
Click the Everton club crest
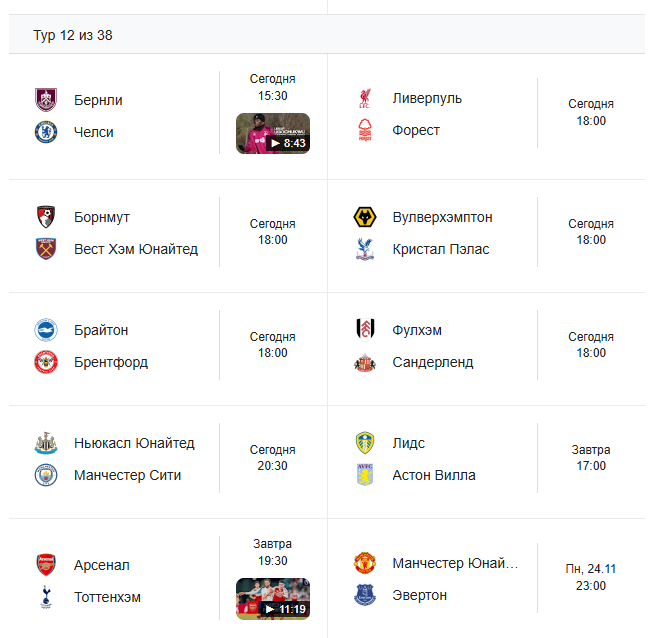click(x=365, y=595)
